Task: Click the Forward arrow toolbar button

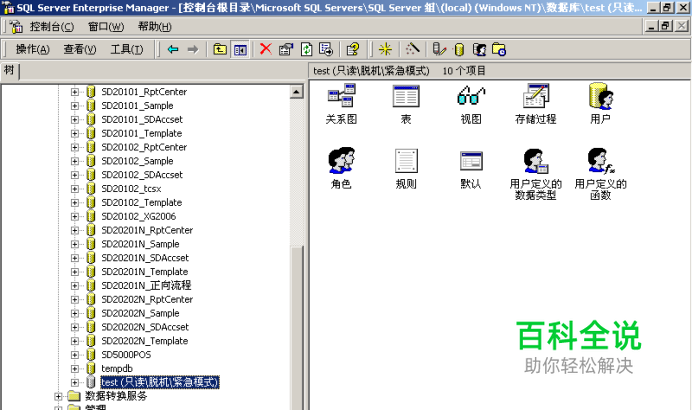Action: 193,49
